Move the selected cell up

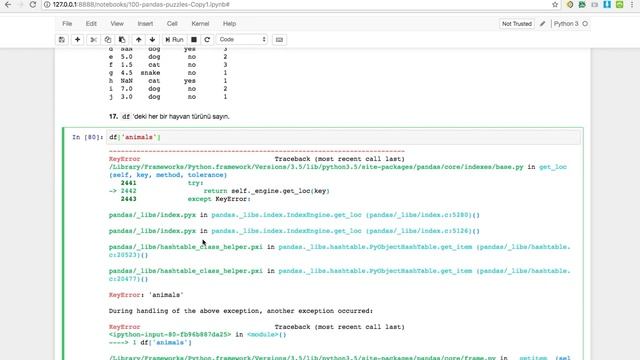coord(139,40)
